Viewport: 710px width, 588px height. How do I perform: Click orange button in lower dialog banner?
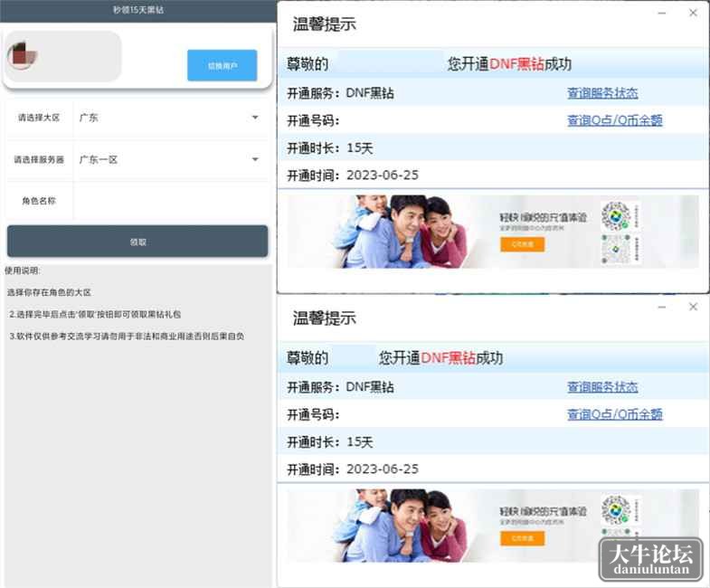pyautogui.click(x=522, y=538)
